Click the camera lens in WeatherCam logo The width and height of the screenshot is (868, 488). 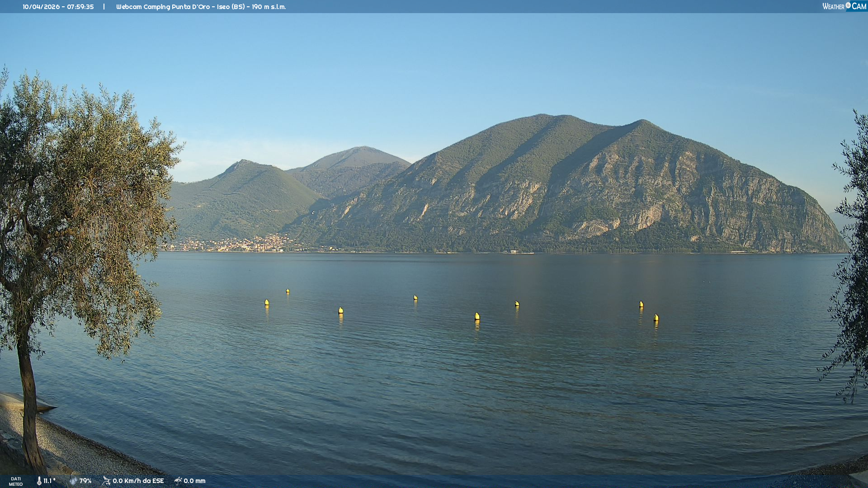tap(848, 5)
